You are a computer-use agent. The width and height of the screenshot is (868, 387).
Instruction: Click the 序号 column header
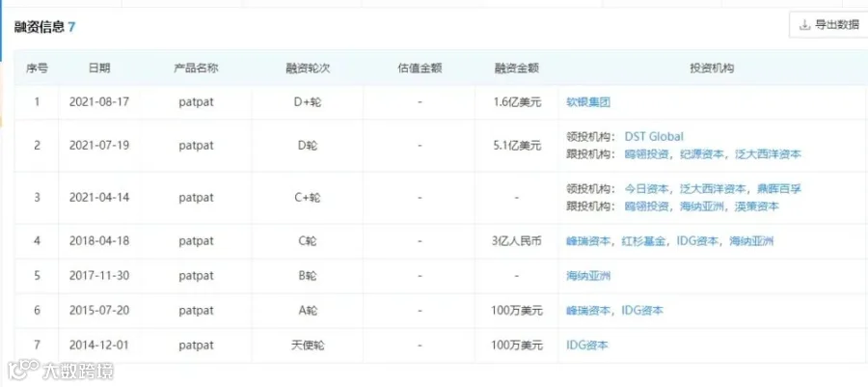(x=37, y=69)
